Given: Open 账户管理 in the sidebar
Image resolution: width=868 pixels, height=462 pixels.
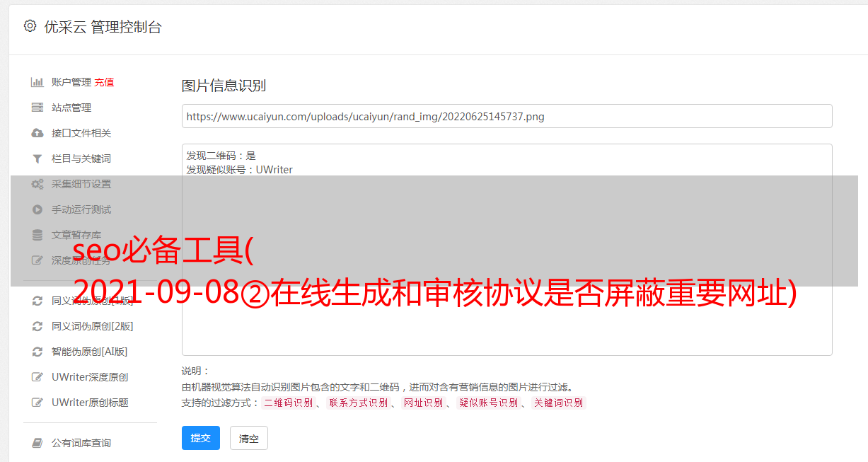Looking at the screenshot, I should point(71,82).
